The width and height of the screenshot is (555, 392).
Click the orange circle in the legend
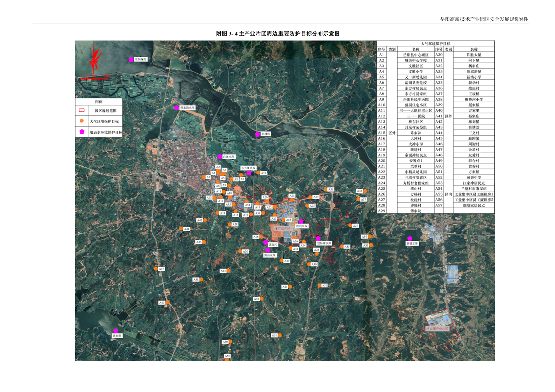81,121
